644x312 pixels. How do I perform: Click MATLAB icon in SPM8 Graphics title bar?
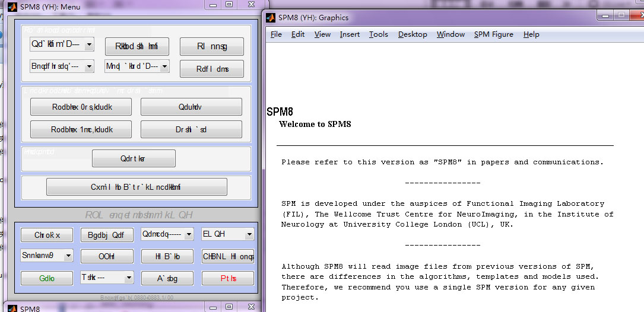click(270, 18)
